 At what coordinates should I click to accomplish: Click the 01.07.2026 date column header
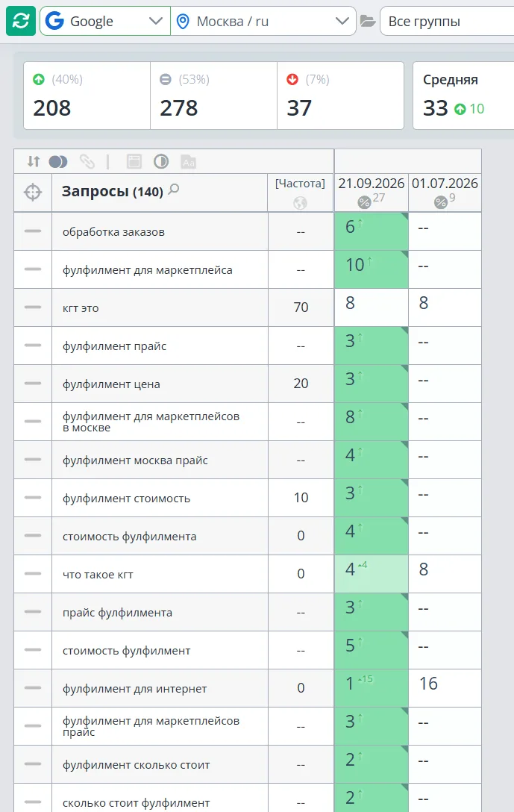[445, 184]
